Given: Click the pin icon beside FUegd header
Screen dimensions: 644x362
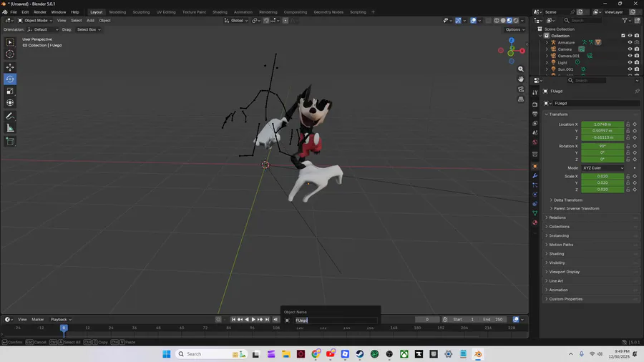Looking at the screenshot, I should coord(637,91).
